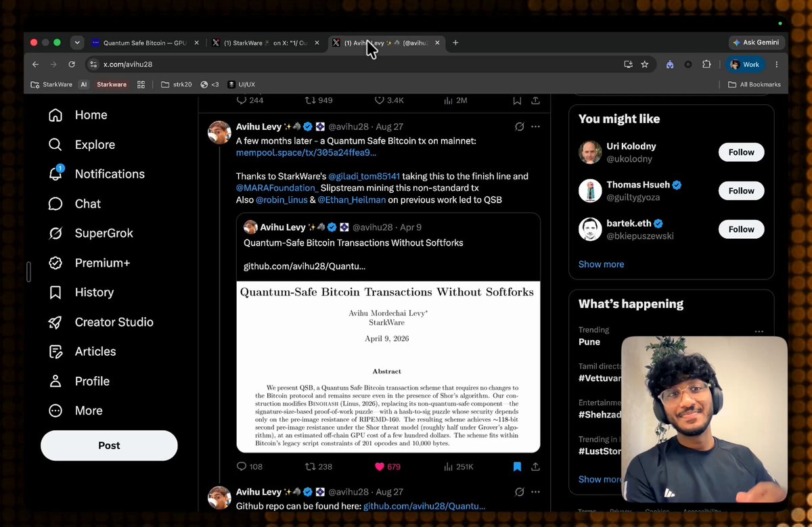
Task: Unlike the post with 679 likes
Action: click(389, 467)
